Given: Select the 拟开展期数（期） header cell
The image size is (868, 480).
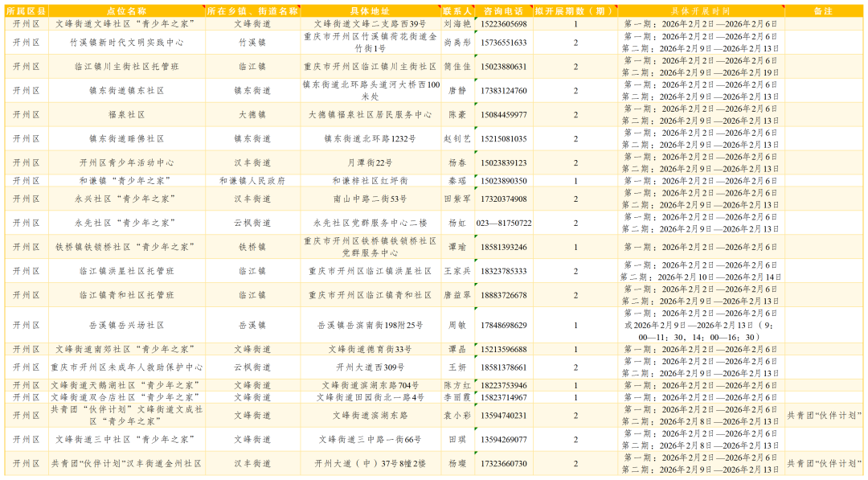Looking at the screenshot, I should (x=575, y=11).
